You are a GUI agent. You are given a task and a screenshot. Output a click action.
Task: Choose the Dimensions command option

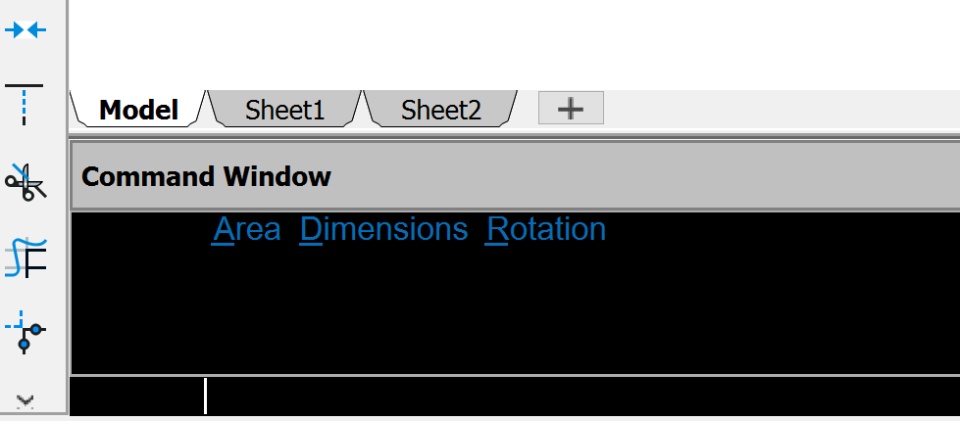point(384,230)
